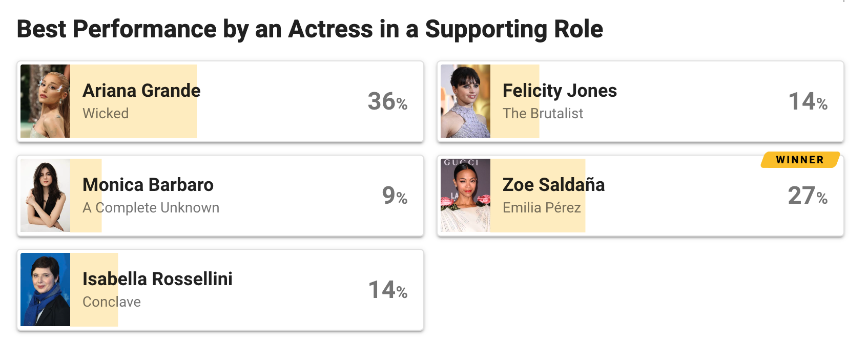This screenshot has height=343, width=868.
Task: Select the Zoe Saldaña name text
Action: (x=553, y=185)
